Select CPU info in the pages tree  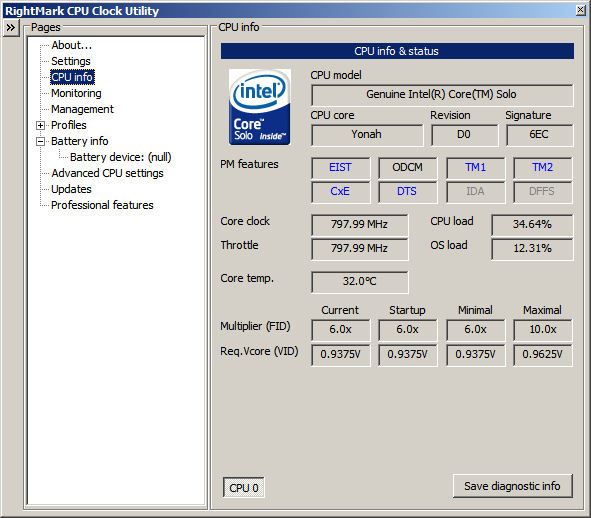pyautogui.click(x=72, y=77)
